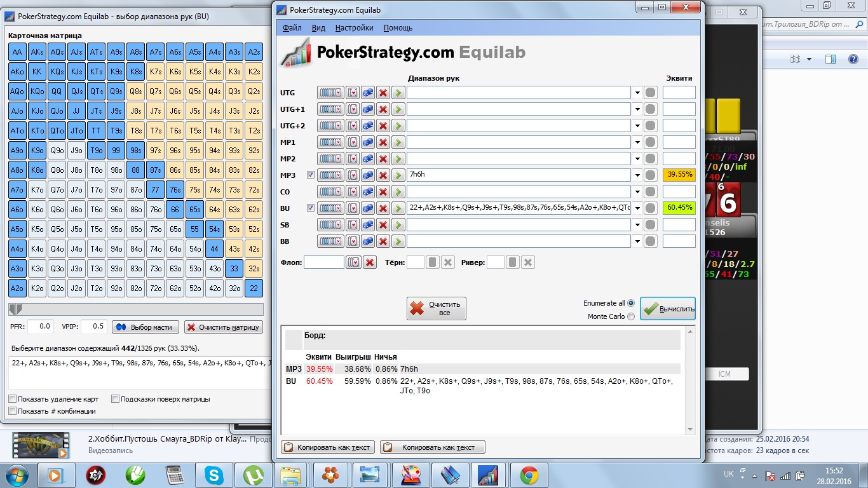868x488 pixels.
Task: Click MP3 hand range field '7h6h'
Action: click(x=519, y=175)
